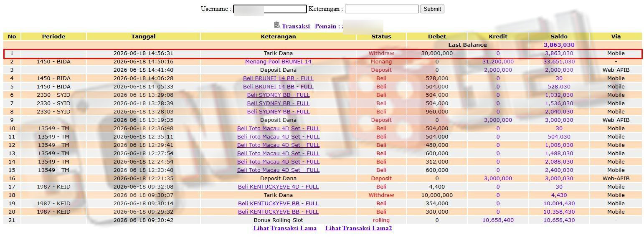Click Tarik Dana at 09:30:37
Screen dimensions: 644x237
(278, 195)
